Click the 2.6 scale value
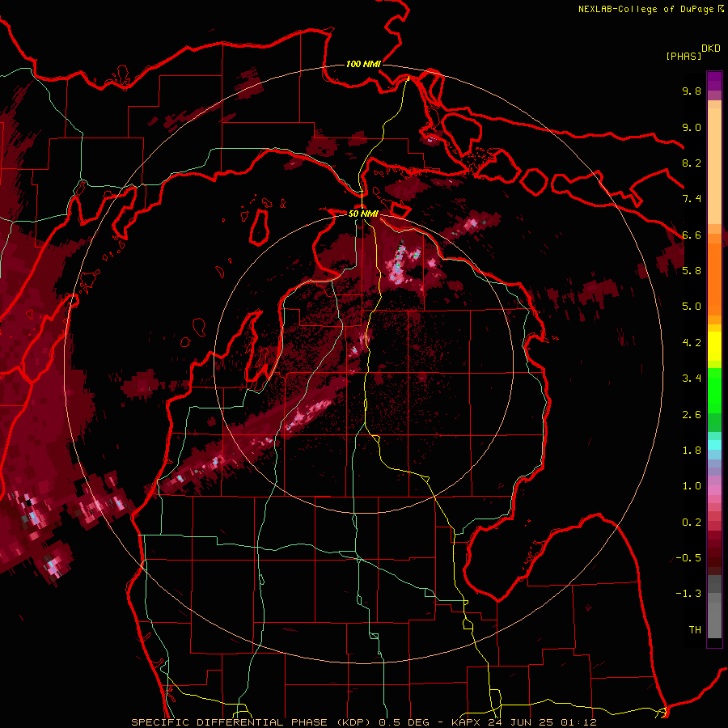 692,415
